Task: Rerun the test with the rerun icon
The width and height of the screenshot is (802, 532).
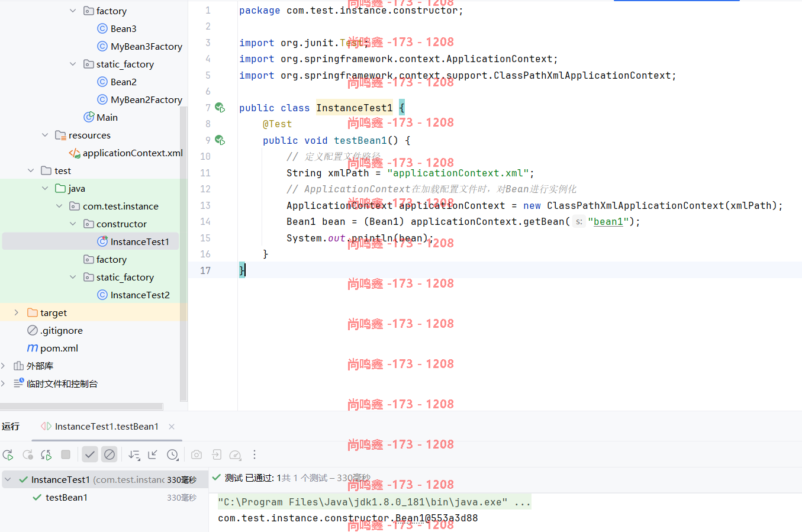Action: pyautogui.click(x=8, y=454)
